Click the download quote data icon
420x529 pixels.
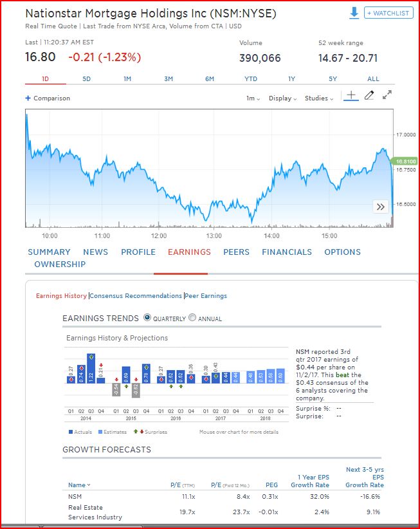click(x=354, y=13)
